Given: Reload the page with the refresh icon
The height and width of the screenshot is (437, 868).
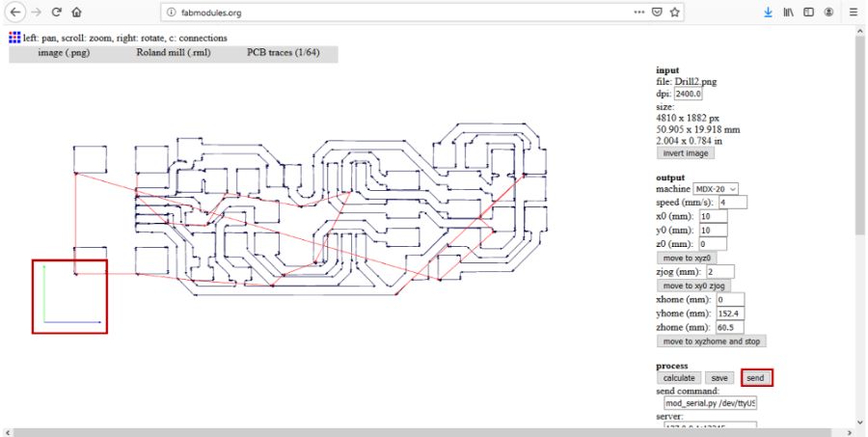Looking at the screenshot, I should (x=57, y=13).
